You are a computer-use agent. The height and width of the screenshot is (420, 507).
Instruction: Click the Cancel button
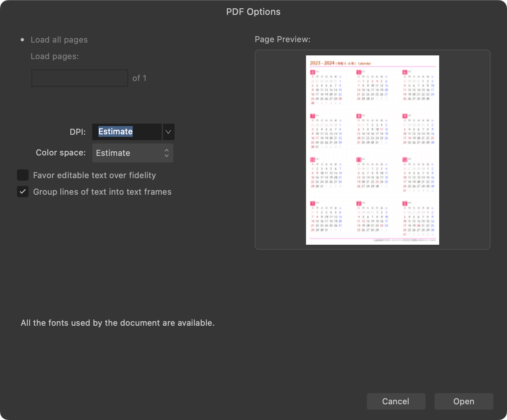click(396, 401)
